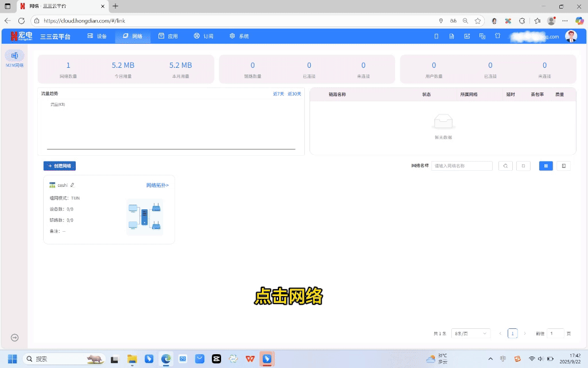
Task: Show traffic trend for 近7天
Action: tap(278, 94)
